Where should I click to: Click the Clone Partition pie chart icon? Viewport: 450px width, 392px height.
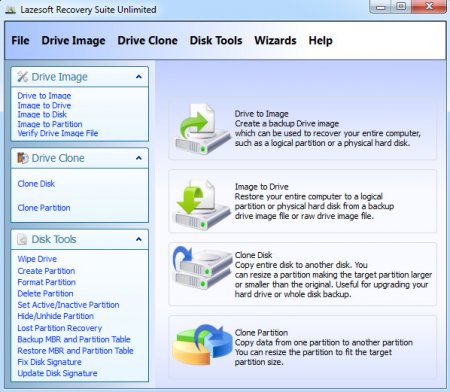point(202,345)
